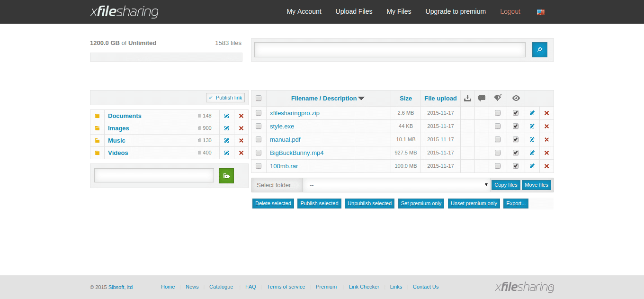The width and height of the screenshot is (644, 299).
Task: Delete the Videos folder with red X
Action: coord(241,153)
